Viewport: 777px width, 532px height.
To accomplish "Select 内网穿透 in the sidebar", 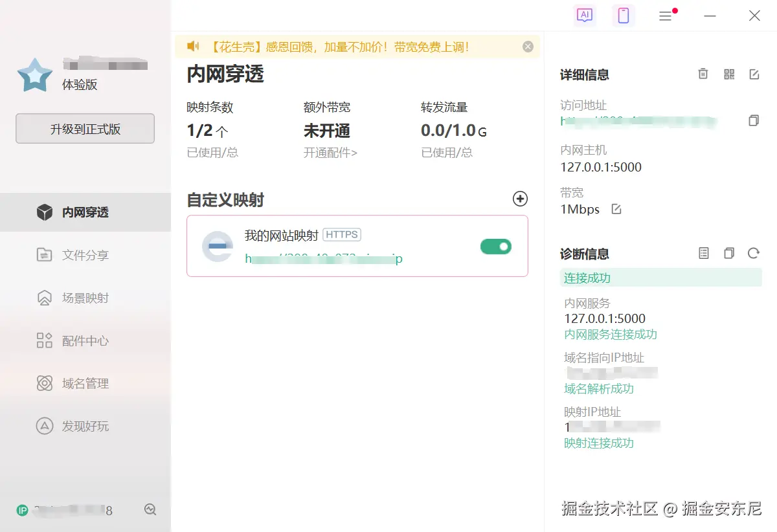I will coord(85,212).
